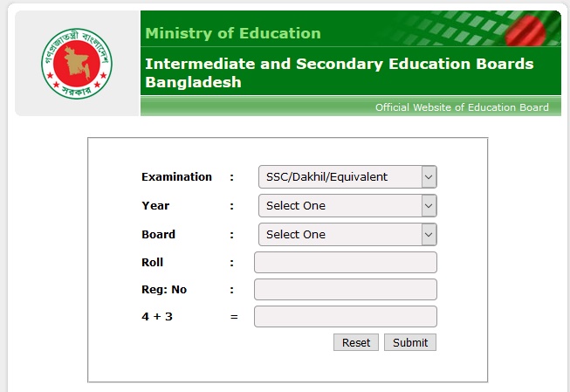Open the Examination dropdown
The height and width of the screenshot is (392, 570).
(x=347, y=177)
